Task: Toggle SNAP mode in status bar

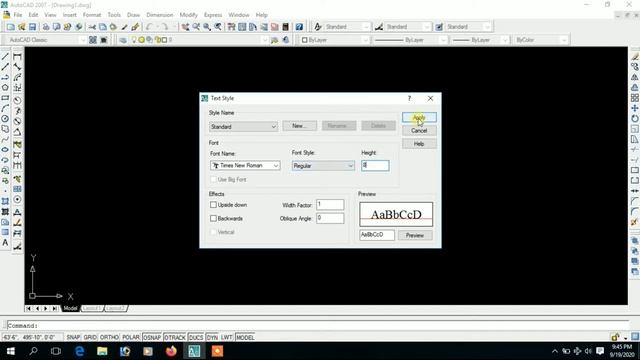Action: point(73,338)
